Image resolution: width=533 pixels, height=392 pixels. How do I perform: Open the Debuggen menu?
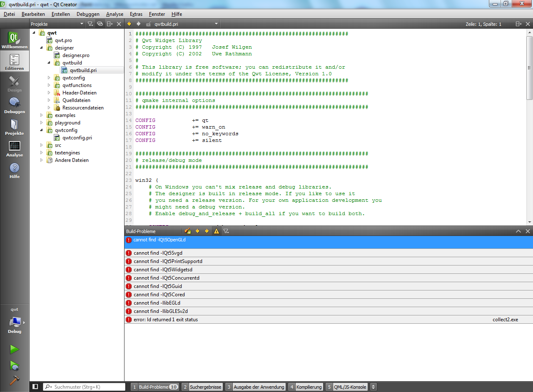pyautogui.click(x=88, y=14)
